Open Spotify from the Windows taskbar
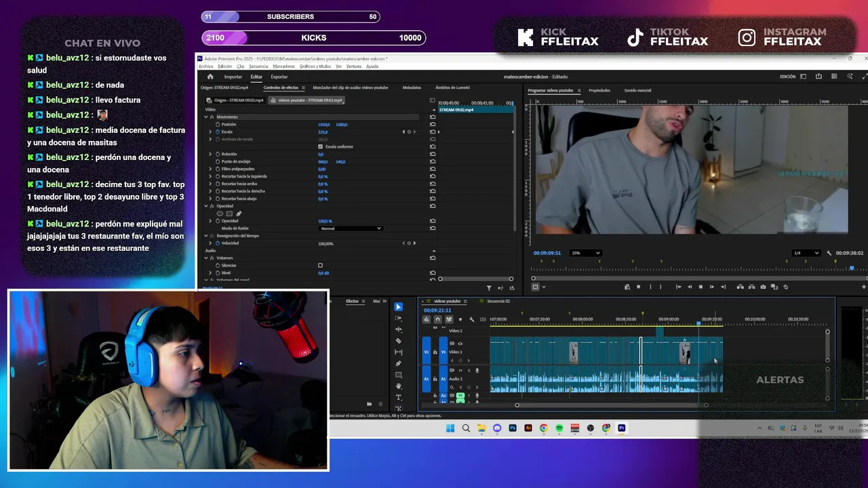This screenshot has width=868, height=488. click(559, 428)
